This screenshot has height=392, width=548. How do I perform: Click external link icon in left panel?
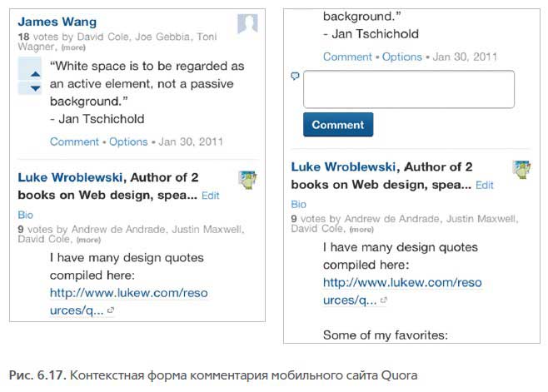tap(111, 310)
